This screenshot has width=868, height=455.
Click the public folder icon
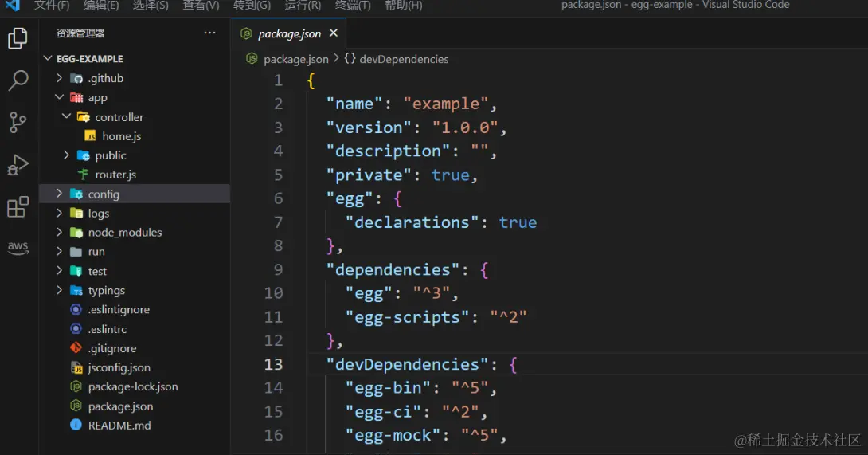click(84, 155)
